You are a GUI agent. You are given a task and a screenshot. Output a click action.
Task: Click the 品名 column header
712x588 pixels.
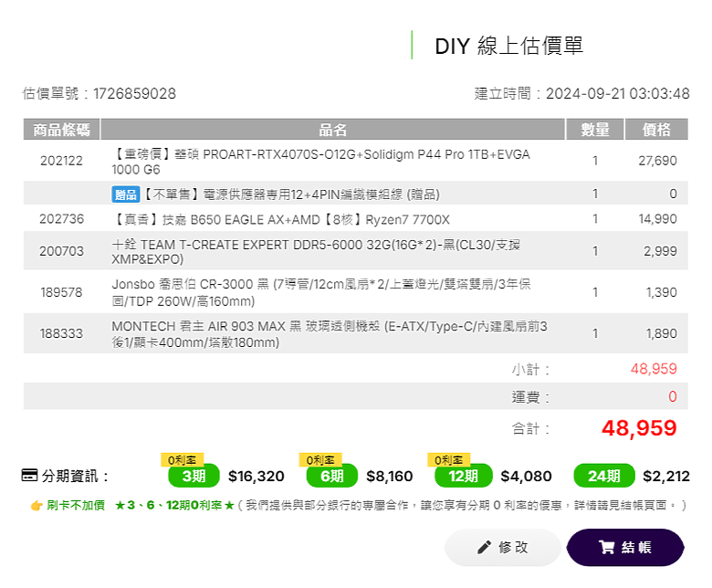click(332, 130)
